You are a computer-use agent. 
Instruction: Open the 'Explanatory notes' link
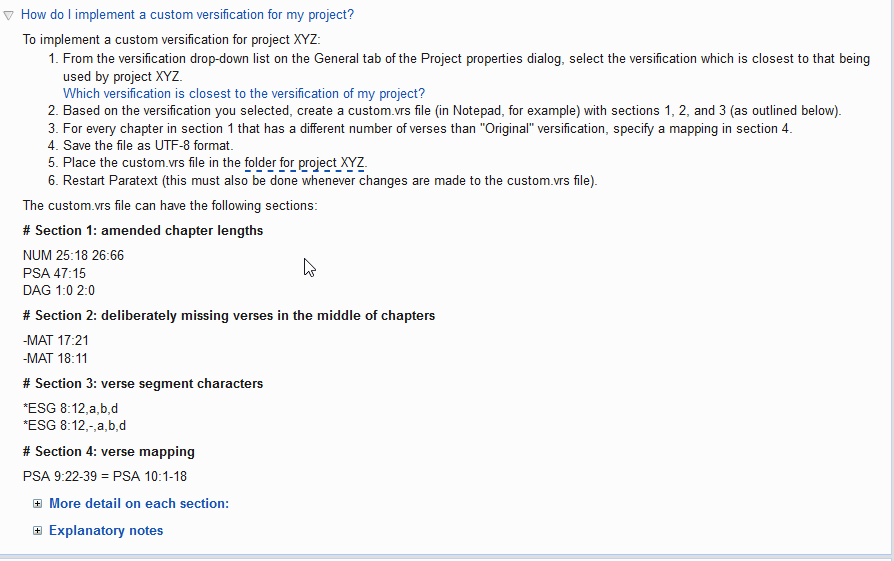point(106,531)
